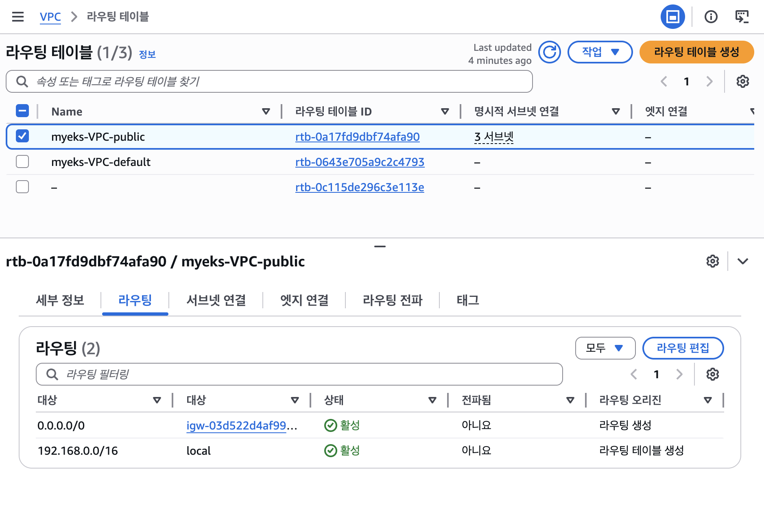Check the myeks-VPC-default row checkbox
The width and height of the screenshot is (764, 532).
click(x=23, y=161)
